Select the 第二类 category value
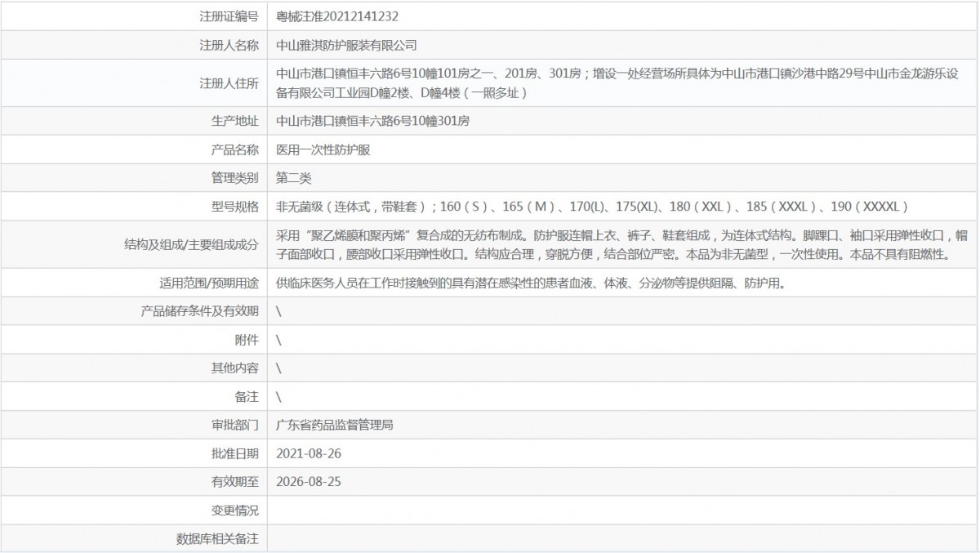 click(293, 177)
